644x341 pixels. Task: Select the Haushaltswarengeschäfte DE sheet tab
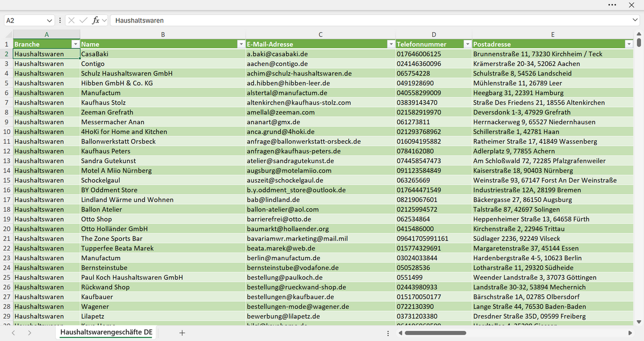tap(106, 333)
